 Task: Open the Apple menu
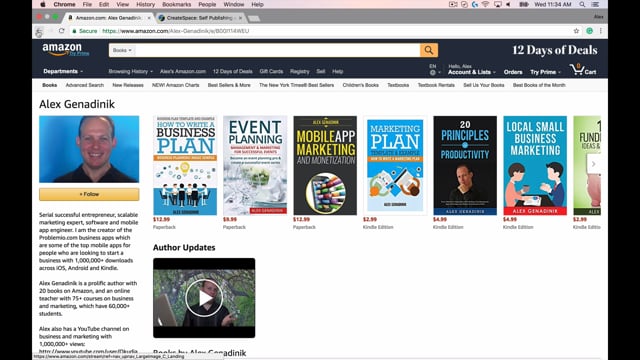click(43, 4)
